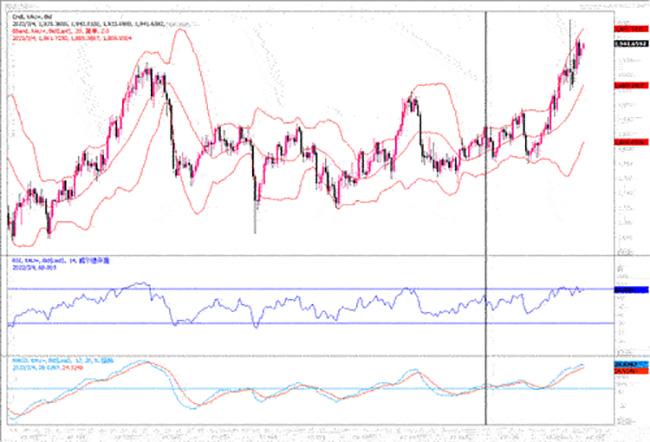Click the main chart price axis scale
650x442 pixels.
(x=625, y=180)
